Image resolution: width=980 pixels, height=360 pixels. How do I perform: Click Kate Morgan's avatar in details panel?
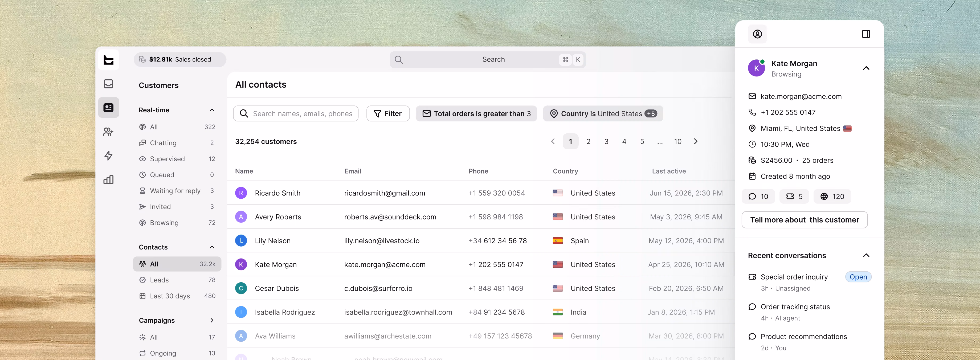pos(756,68)
